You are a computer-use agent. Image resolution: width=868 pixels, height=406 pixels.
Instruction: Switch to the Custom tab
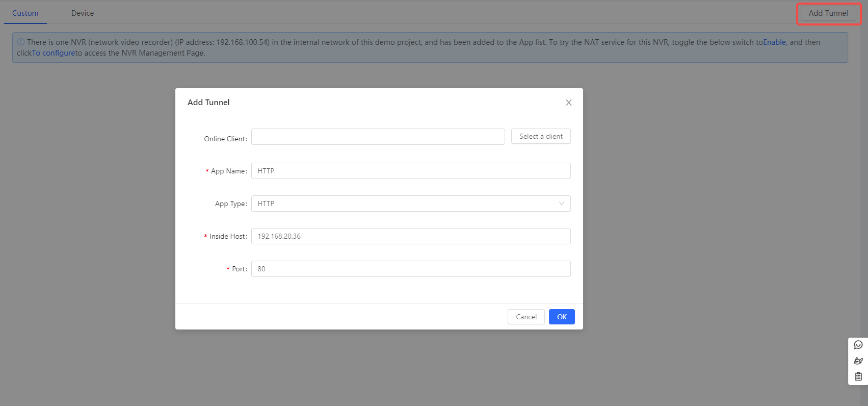click(25, 13)
